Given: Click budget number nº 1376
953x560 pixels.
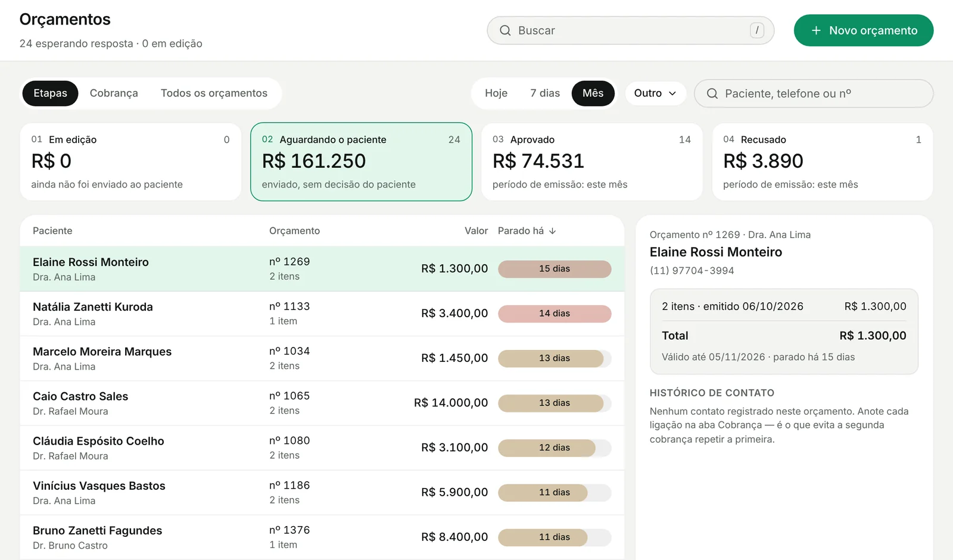Looking at the screenshot, I should (x=289, y=530).
